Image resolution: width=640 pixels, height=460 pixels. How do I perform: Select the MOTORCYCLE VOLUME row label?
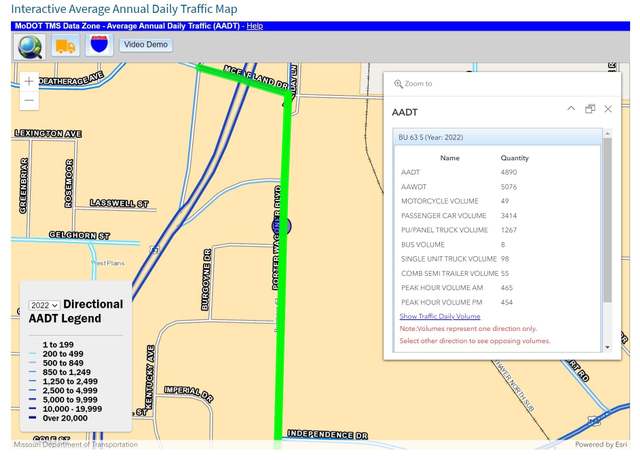pyautogui.click(x=440, y=201)
